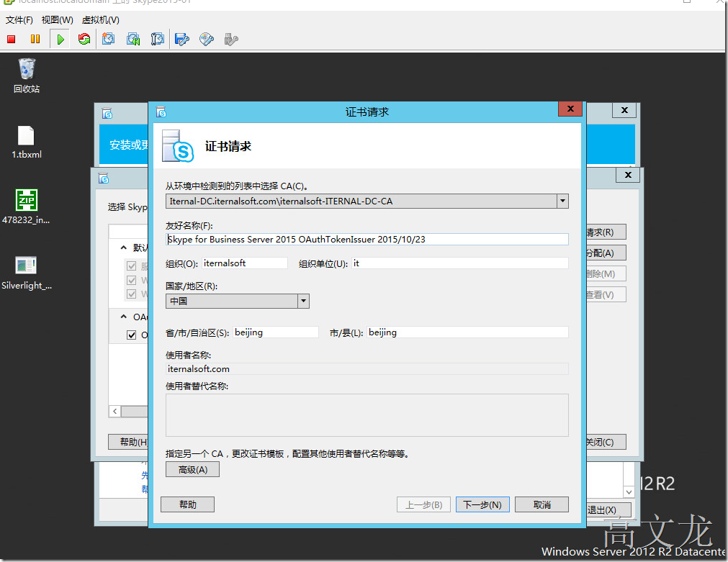Close the certificate wizard window behind
728x562 pixels.
coord(628,174)
